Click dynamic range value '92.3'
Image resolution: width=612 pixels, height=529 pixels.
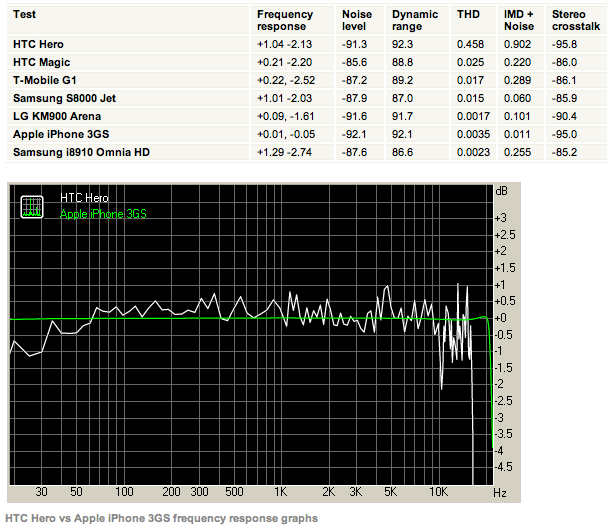tap(402, 44)
